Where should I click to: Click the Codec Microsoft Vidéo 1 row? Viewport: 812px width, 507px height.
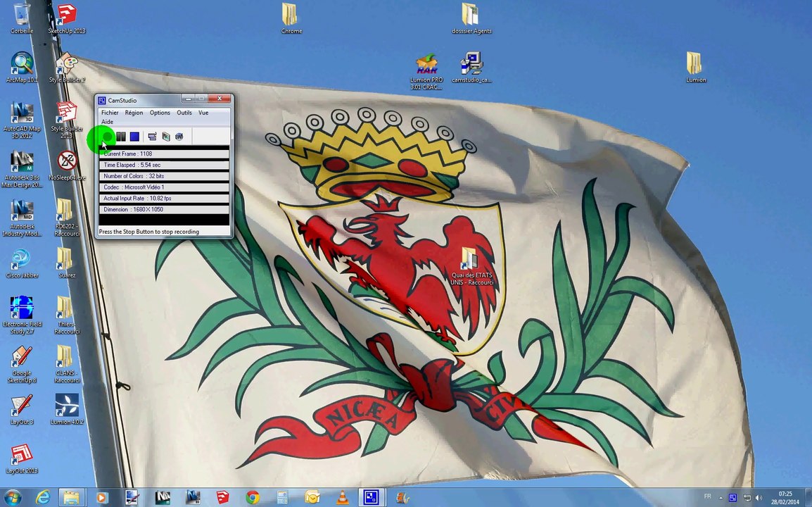pyautogui.click(x=164, y=187)
